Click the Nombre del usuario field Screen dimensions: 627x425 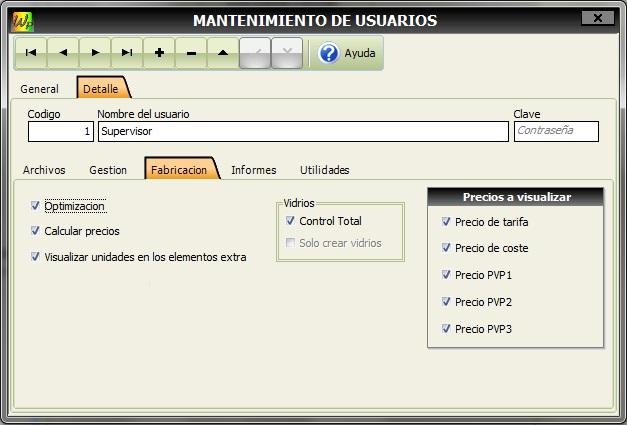point(303,131)
